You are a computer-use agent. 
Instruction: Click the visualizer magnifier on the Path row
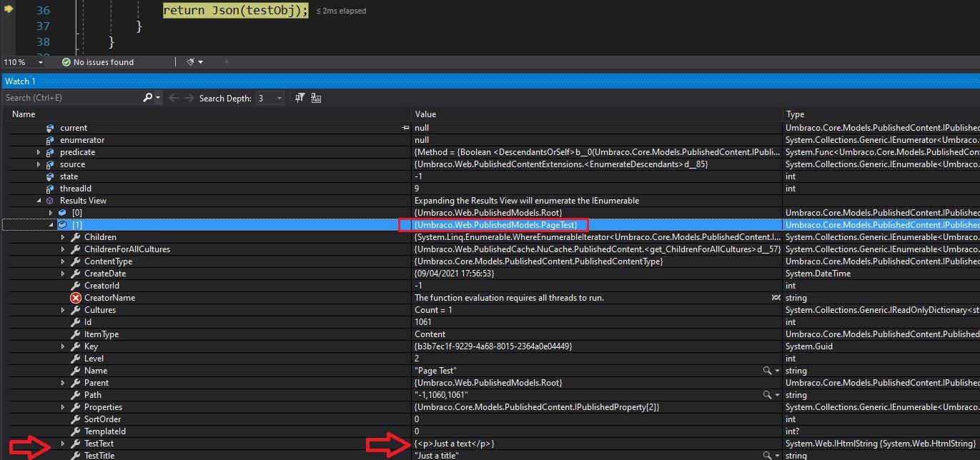tap(767, 395)
